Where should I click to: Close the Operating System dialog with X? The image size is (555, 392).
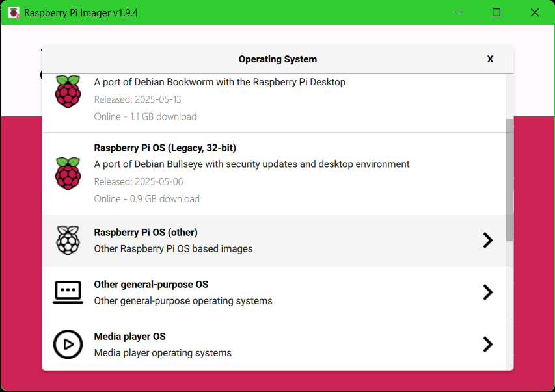point(490,59)
